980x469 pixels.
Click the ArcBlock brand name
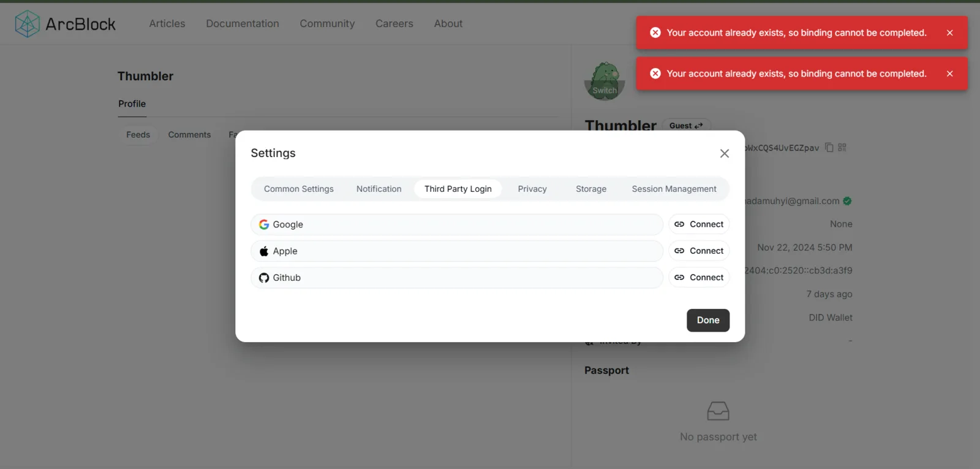pyautogui.click(x=80, y=24)
